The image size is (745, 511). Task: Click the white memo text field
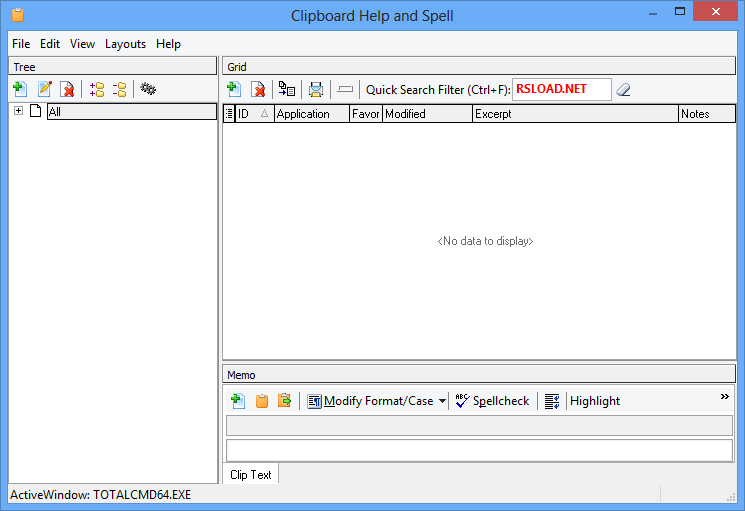click(x=479, y=450)
